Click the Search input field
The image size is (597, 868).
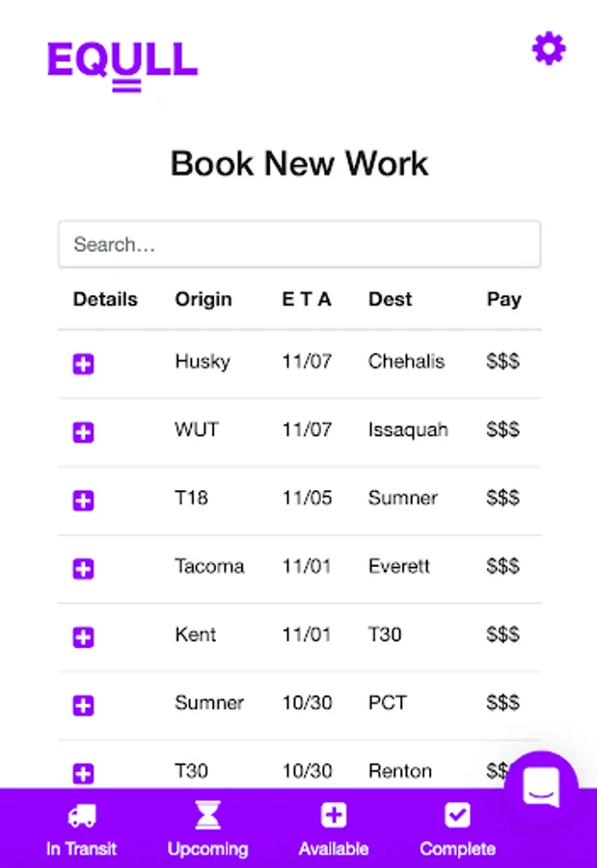click(299, 245)
